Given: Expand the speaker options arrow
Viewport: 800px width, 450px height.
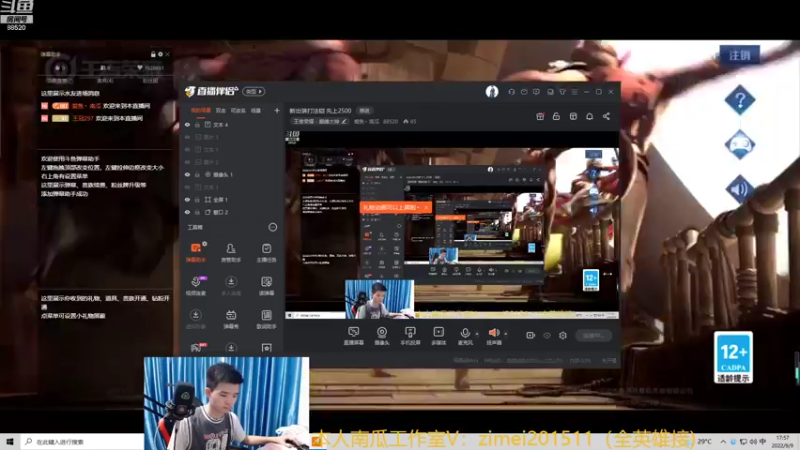Looking at the screenshot, I should (x=506, y=334).
